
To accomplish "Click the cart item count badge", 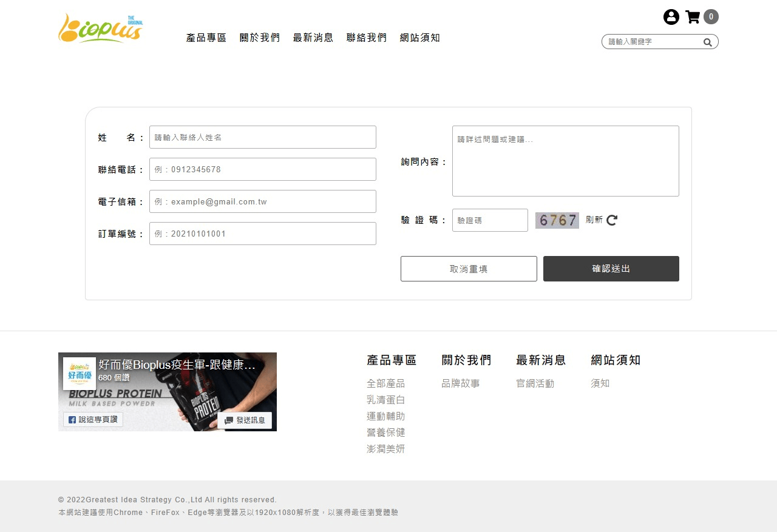I will pyautogui.click(x=711, y=17).
